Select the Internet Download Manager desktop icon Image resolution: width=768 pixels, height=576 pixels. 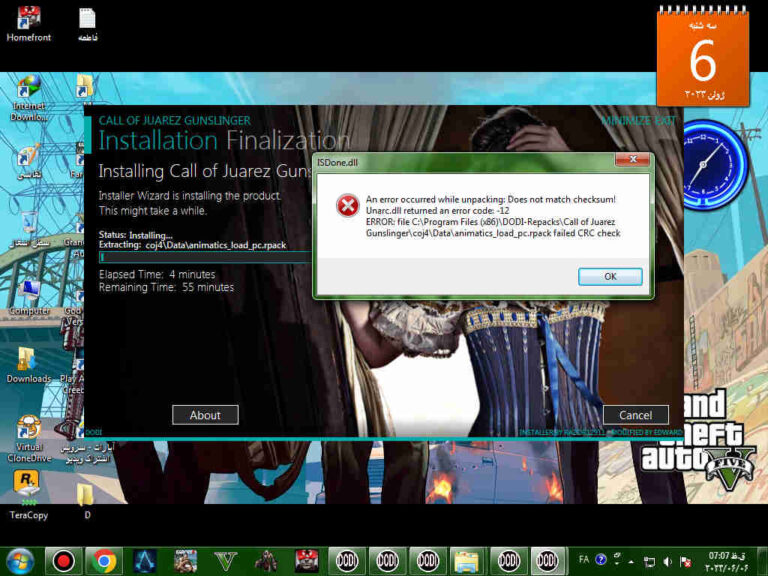29,88
